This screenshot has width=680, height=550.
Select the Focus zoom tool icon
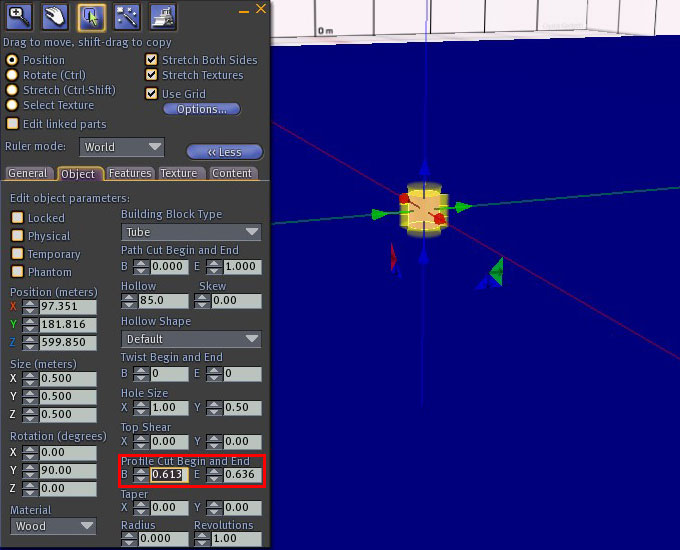coord(19,16)
